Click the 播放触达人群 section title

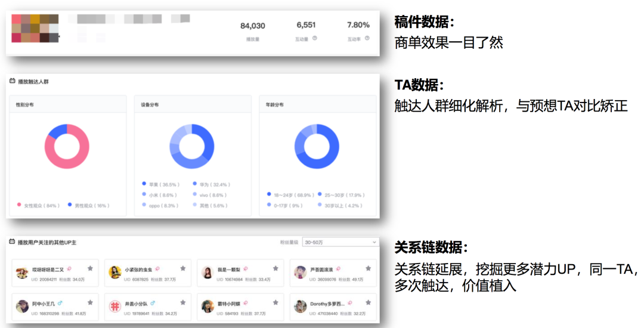click(x=33, y=82)
